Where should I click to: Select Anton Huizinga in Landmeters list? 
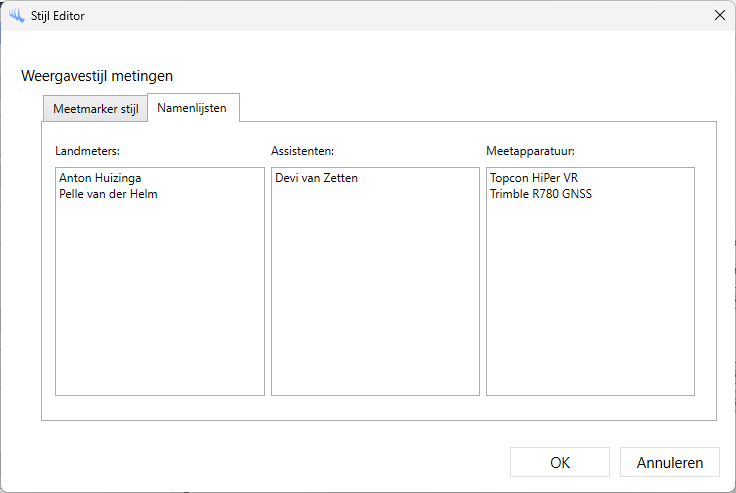100,178
